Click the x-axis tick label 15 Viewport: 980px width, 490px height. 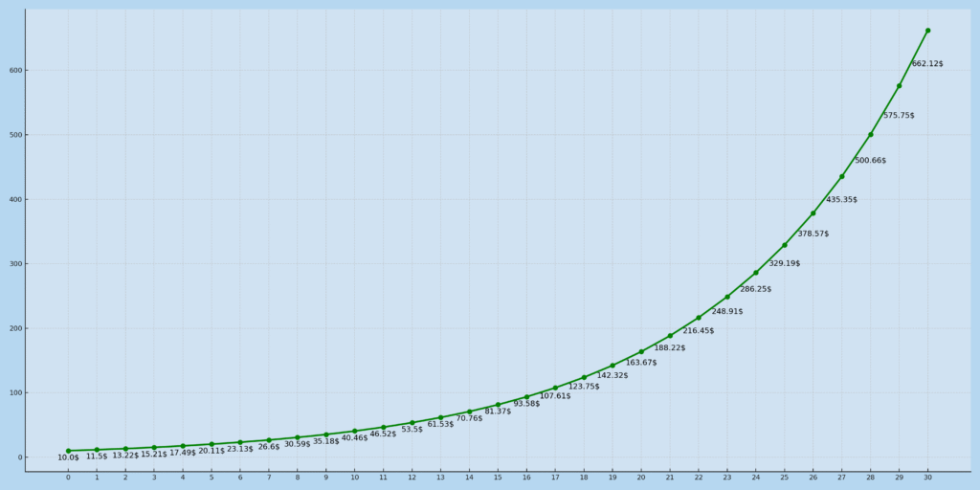498,479
